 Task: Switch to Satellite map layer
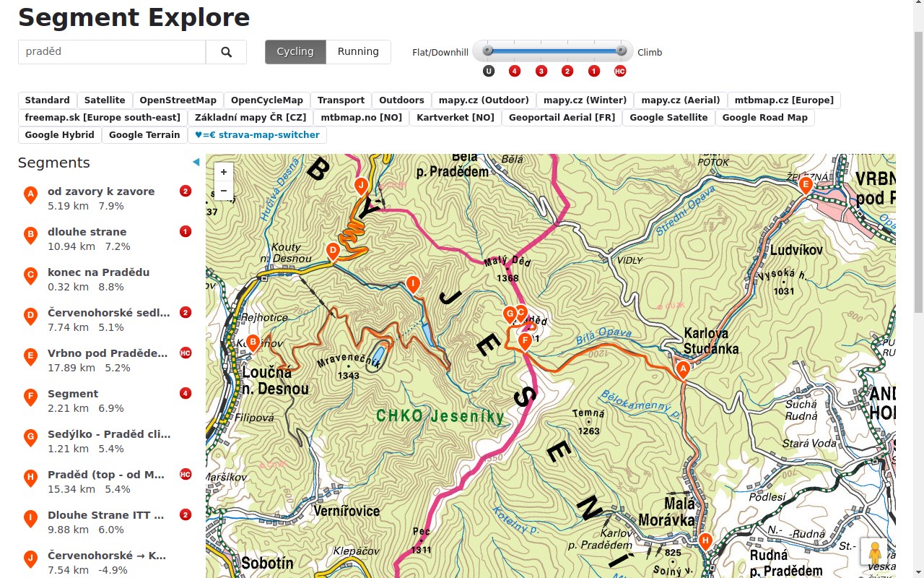click(x=105, y=100)
